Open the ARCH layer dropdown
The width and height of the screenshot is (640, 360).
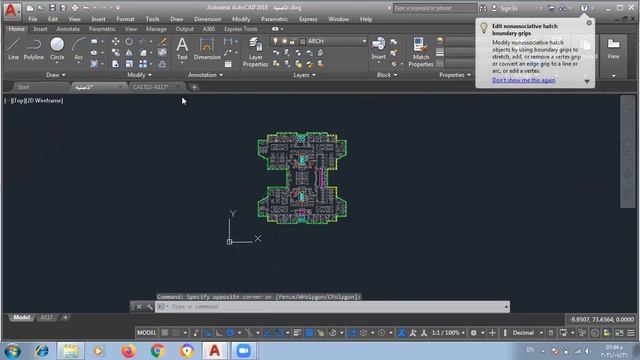[364, 41]
